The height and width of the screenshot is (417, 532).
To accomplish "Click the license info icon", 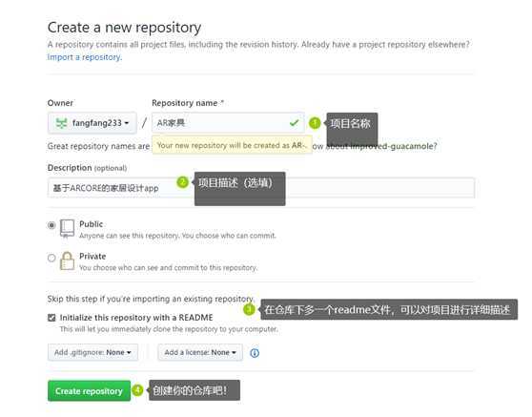I will tap(255, 353).
